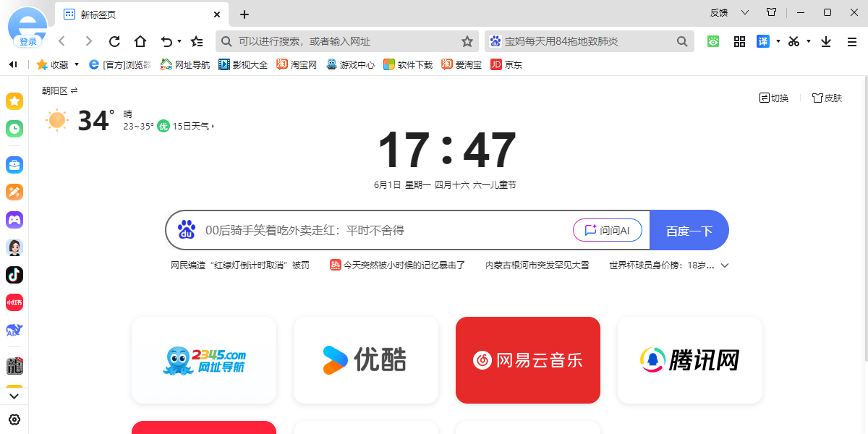Screen dimensions: 868x434
Task: Click the scissors screenshot icon
Action: 794,41
